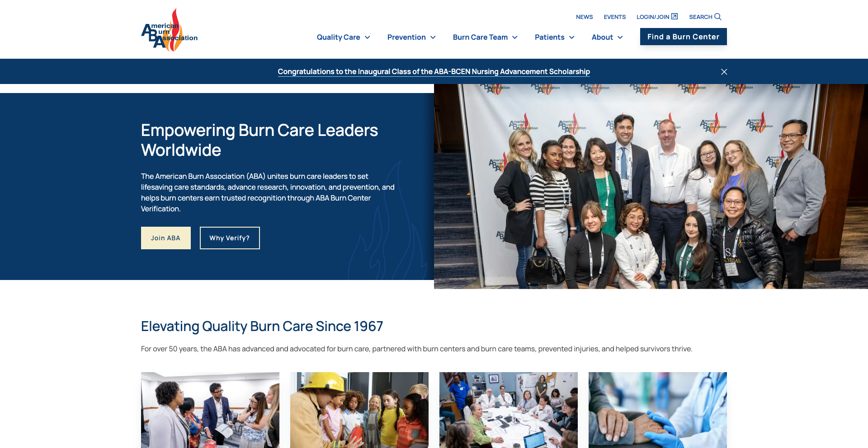Expand the Prevention dropdown chevron
The width and height of the screenshot is (868, 448).
433,37
